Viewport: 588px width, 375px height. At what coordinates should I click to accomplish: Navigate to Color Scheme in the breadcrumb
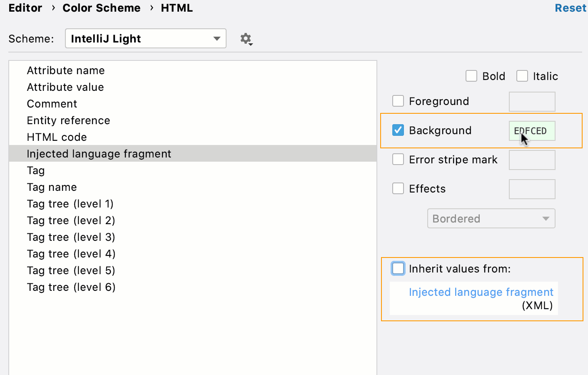tap(102, 7)
